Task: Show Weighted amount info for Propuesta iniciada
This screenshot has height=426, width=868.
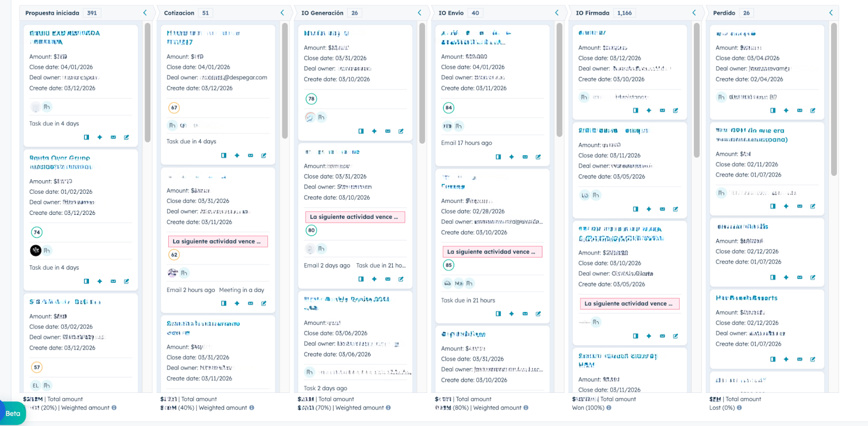Action: [114, 408]
